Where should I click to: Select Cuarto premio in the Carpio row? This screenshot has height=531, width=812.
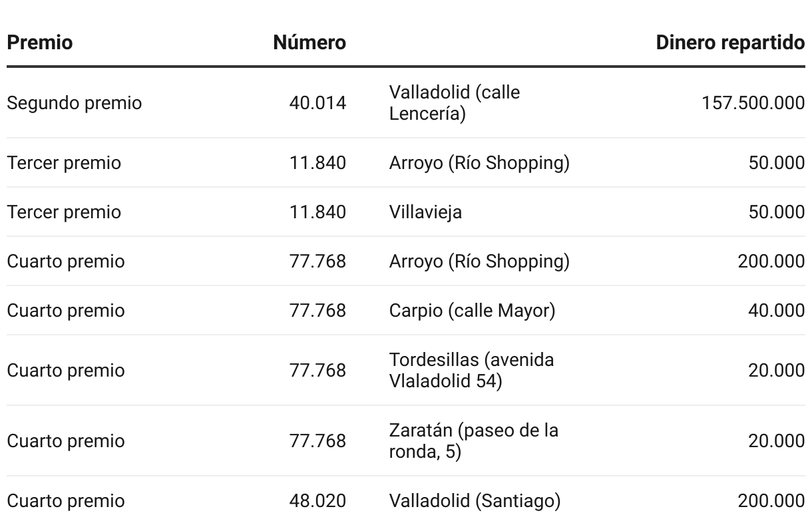[x=66, y=311]
